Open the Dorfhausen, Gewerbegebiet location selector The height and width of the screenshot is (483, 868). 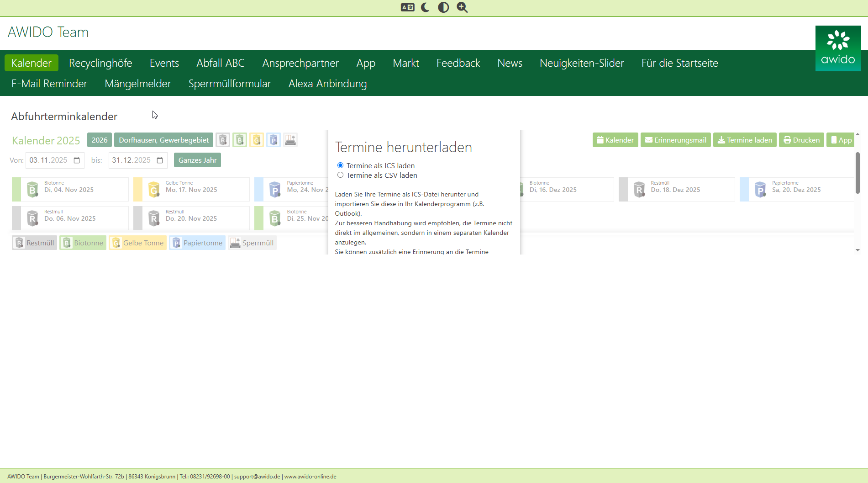coord(163,140)
